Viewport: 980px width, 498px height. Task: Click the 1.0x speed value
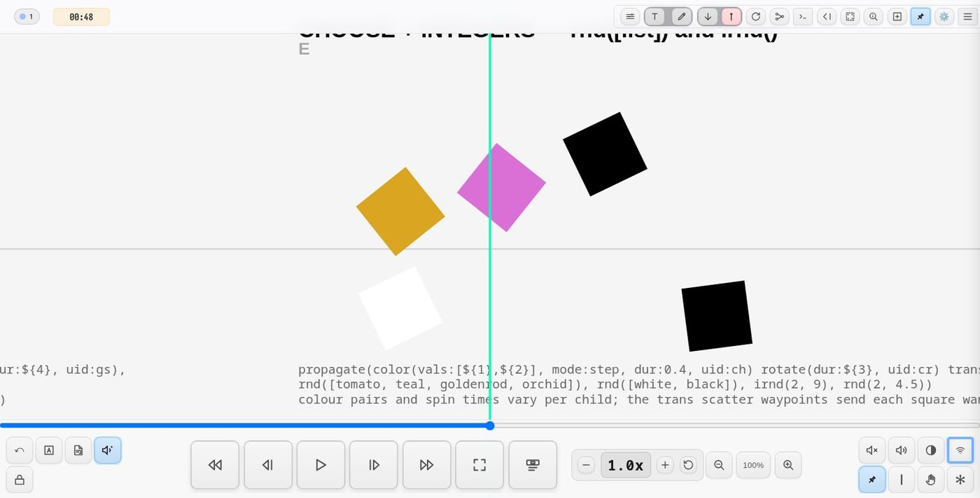click(626, 465)
